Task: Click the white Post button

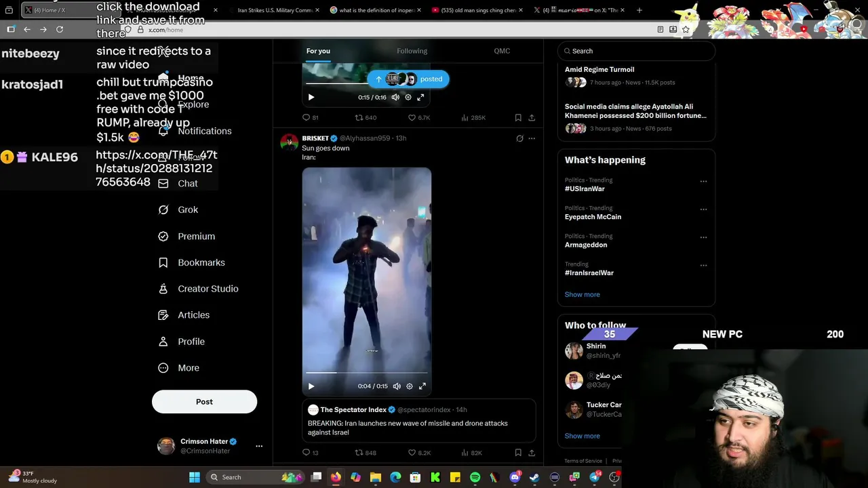Action: tap(204, 402)
